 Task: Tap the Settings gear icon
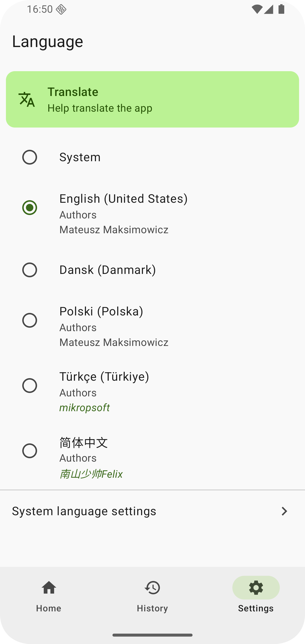pyautogui.click(x=256, y=587)
